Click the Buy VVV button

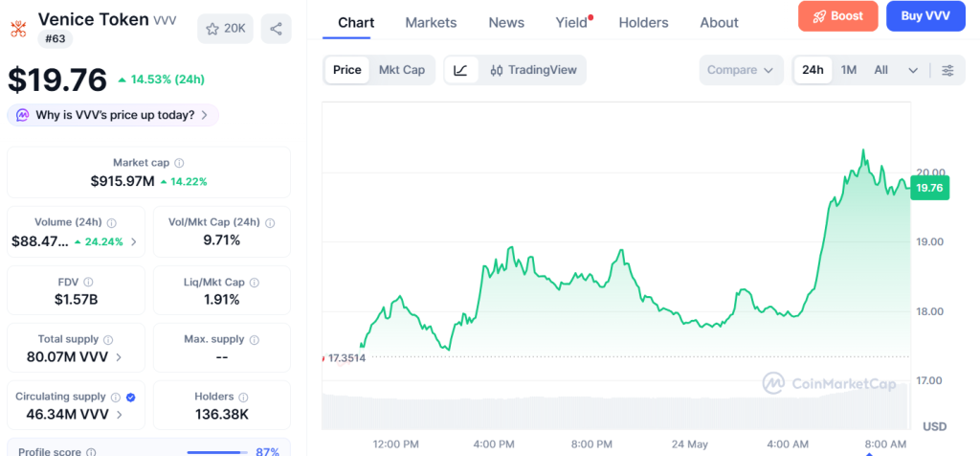coord(926,16)
